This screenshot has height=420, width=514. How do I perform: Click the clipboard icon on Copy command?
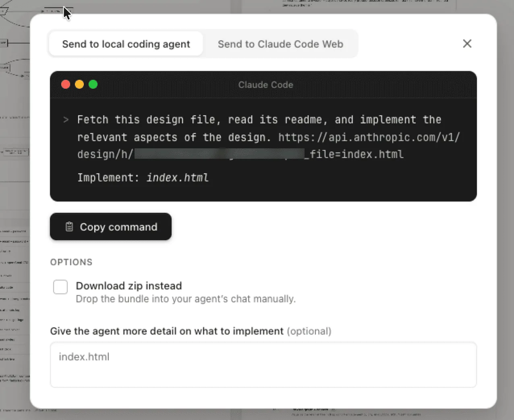click(69, 227)
